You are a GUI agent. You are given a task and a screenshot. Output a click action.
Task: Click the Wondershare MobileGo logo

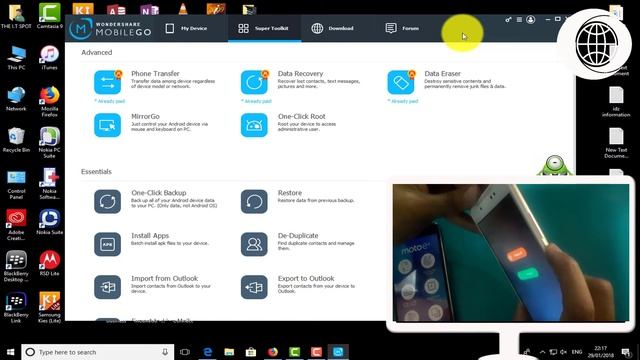pos(110,29)
